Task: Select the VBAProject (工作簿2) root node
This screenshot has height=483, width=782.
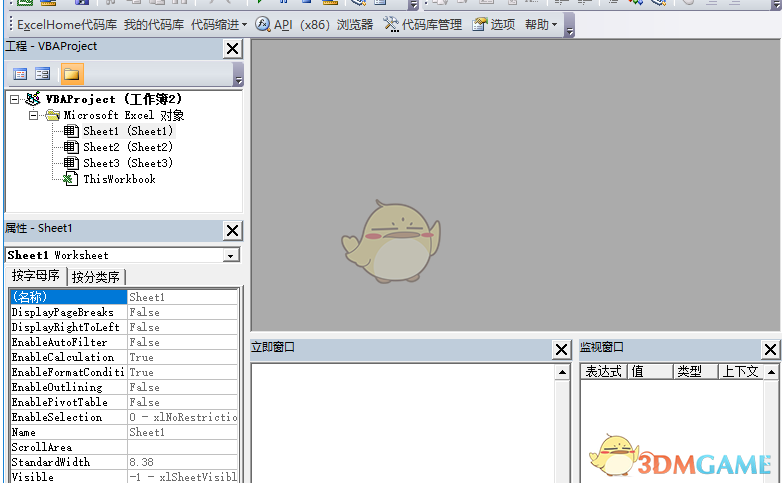Action: (114, 99)
